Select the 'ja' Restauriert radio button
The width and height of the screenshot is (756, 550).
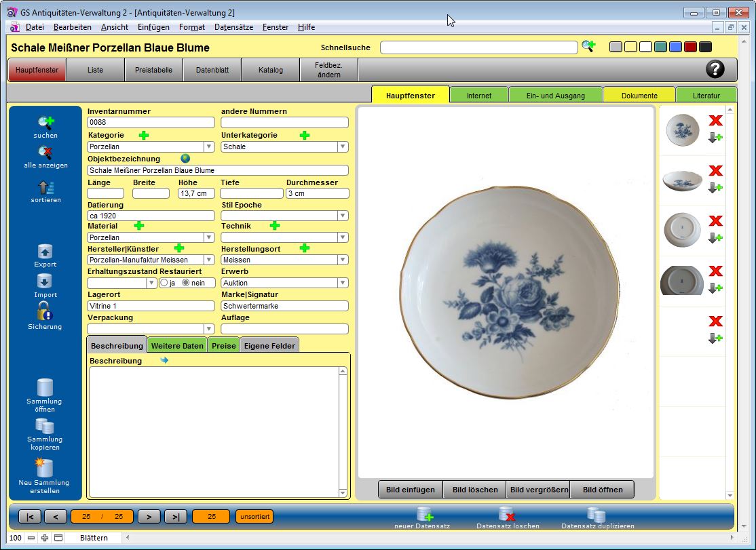pos(164,283)
